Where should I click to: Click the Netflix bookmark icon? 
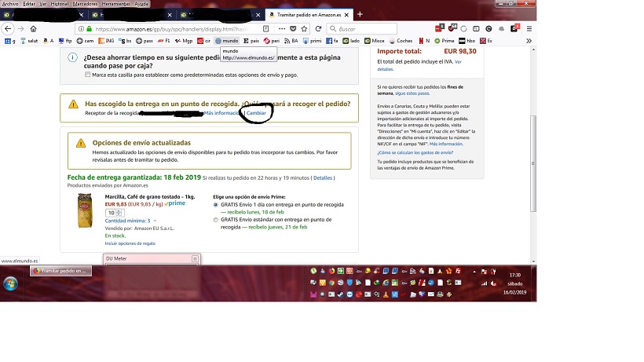pos(423,40)
